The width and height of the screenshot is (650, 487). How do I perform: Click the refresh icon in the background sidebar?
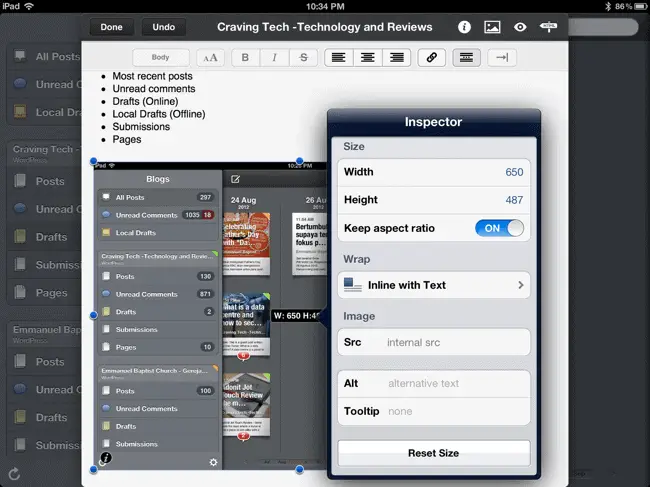coord(14,474)
